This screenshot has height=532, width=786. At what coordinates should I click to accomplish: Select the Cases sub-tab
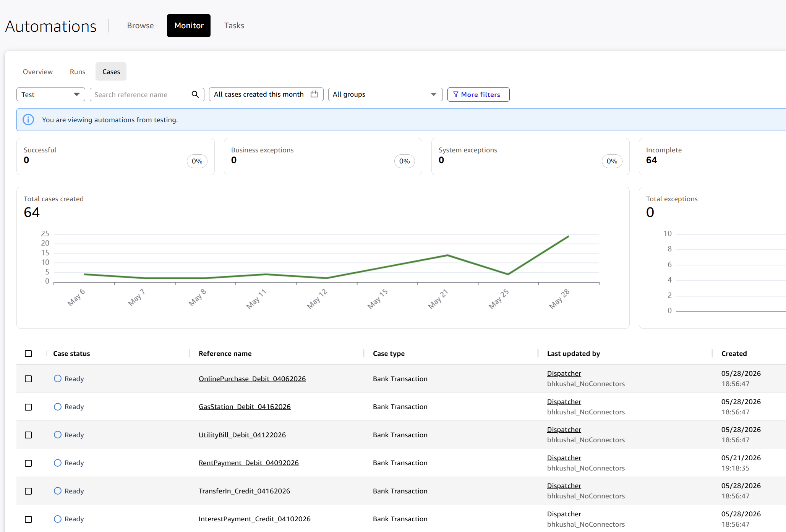[x=111, y=72]
